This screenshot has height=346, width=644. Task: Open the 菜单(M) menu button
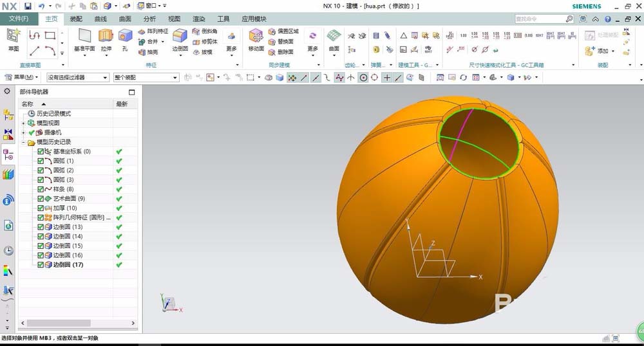[x=21, y=77]
